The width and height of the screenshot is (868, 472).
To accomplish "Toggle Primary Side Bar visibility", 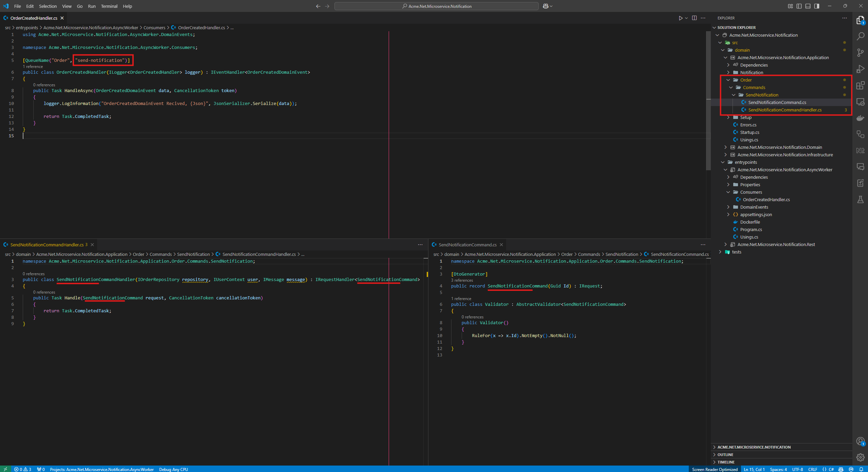I will pos(799,6).
